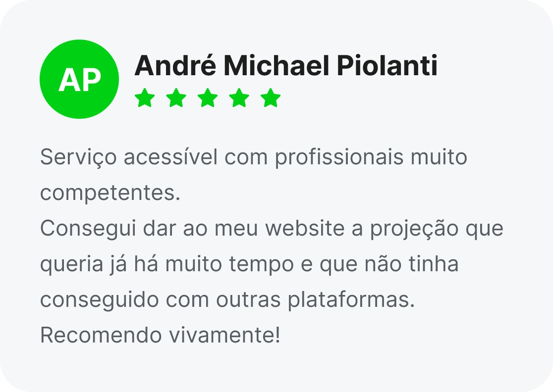Image resolution: width=553 pixels, height=392 pixels.
Task: Click the green AP avatar circle
Action: click(x=79, y=79)
